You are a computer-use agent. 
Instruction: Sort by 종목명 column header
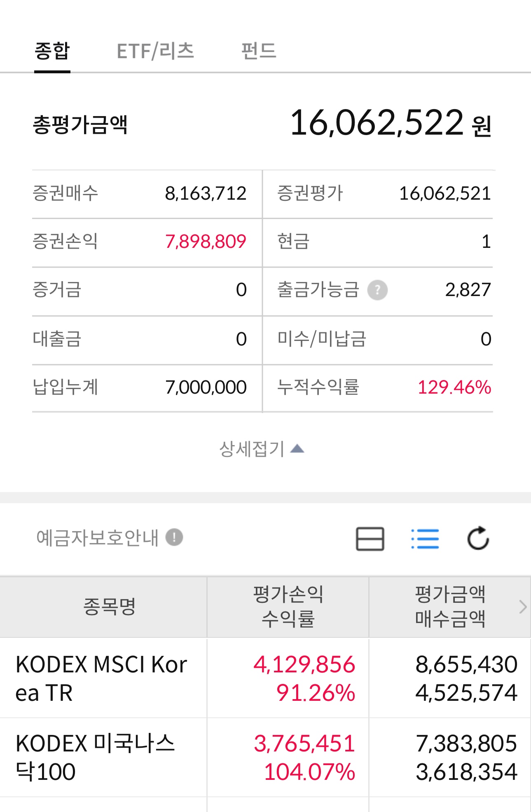pos(109,607)
